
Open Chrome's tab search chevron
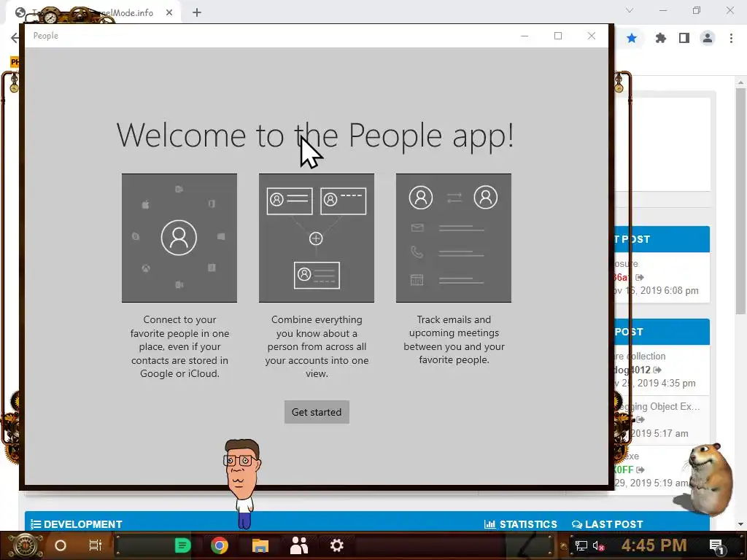pyautogui.click(x=630, y=10)
